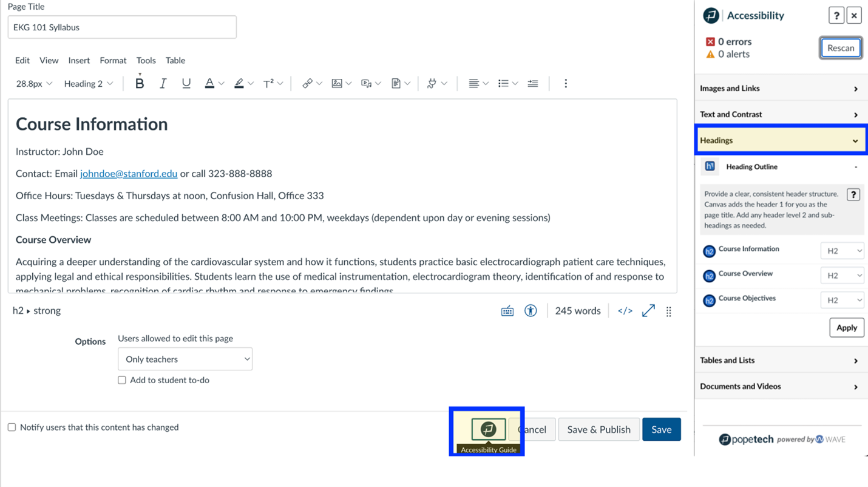Change heading level for Course Objectives
Viewport: 868px width, 487px height.
(842, 301)
